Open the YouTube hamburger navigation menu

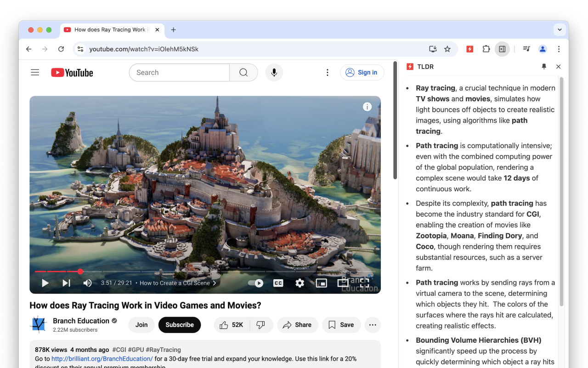click(35, 72)
